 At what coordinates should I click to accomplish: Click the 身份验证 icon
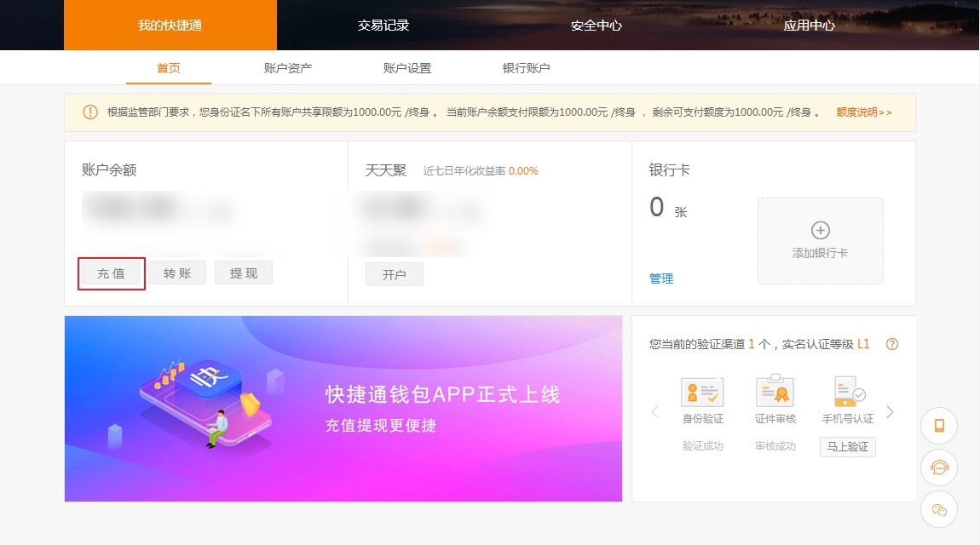702,392
